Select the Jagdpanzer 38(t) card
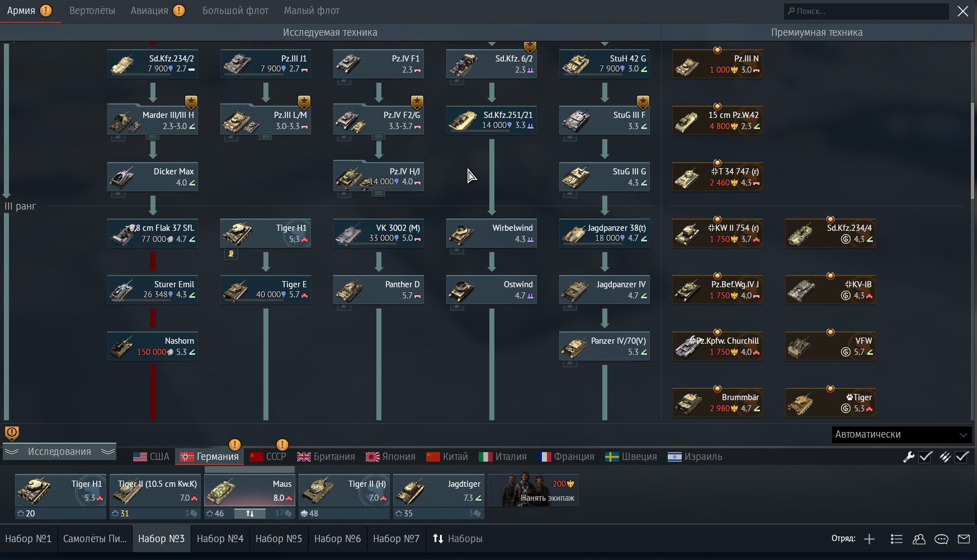The width and height of the screenshot is (977, 560). pos(605,233)
